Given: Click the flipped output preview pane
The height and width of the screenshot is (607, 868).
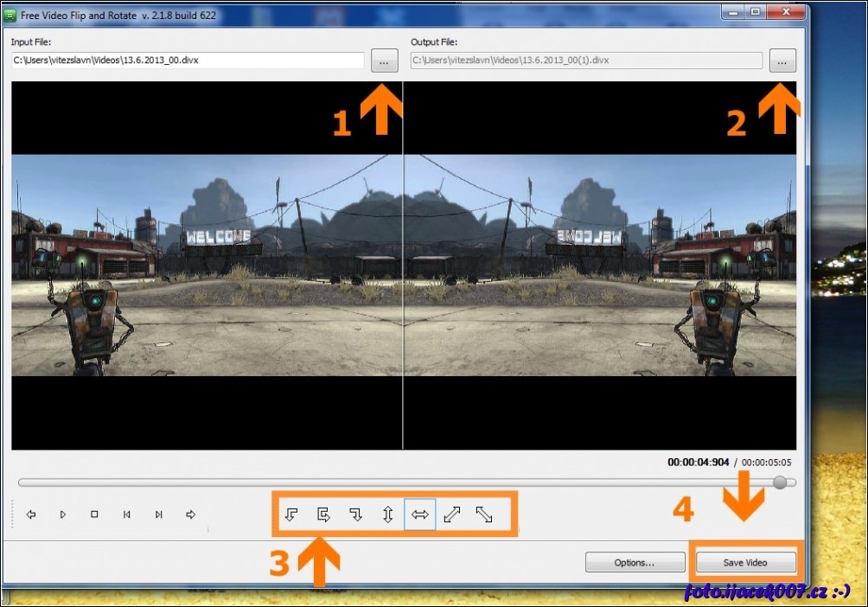Looking at the screenshot, I should point(600,265).
